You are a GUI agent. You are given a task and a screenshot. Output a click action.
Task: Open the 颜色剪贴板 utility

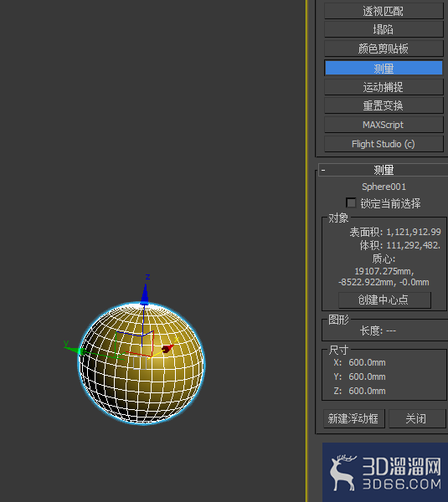click(384, 49)
